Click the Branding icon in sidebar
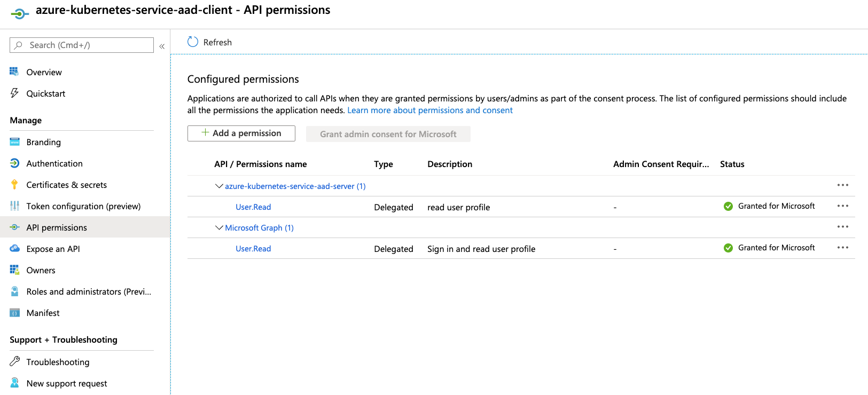868x395 pixels. (x=14, y=142)
